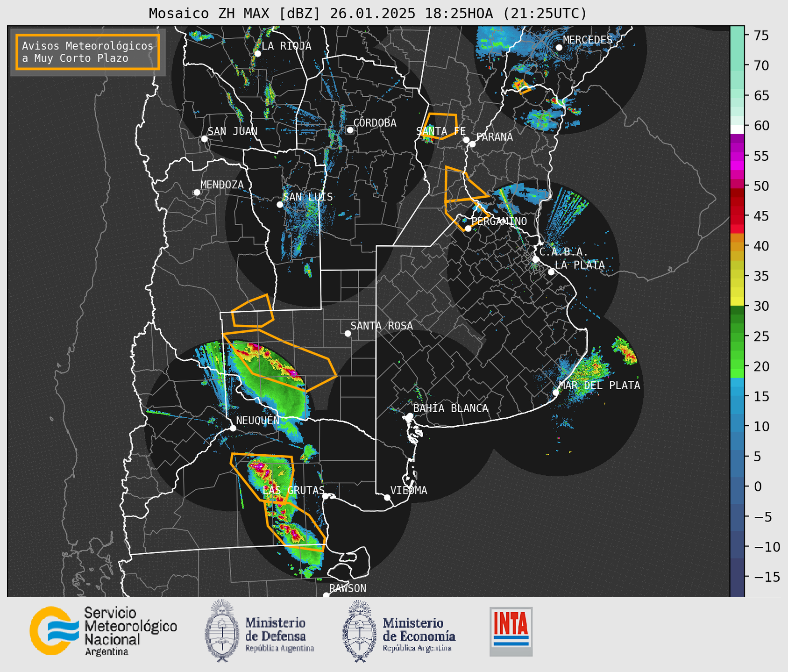788x672 pixels.
Task: Click the RAWSON city marker
Action: 326,595
